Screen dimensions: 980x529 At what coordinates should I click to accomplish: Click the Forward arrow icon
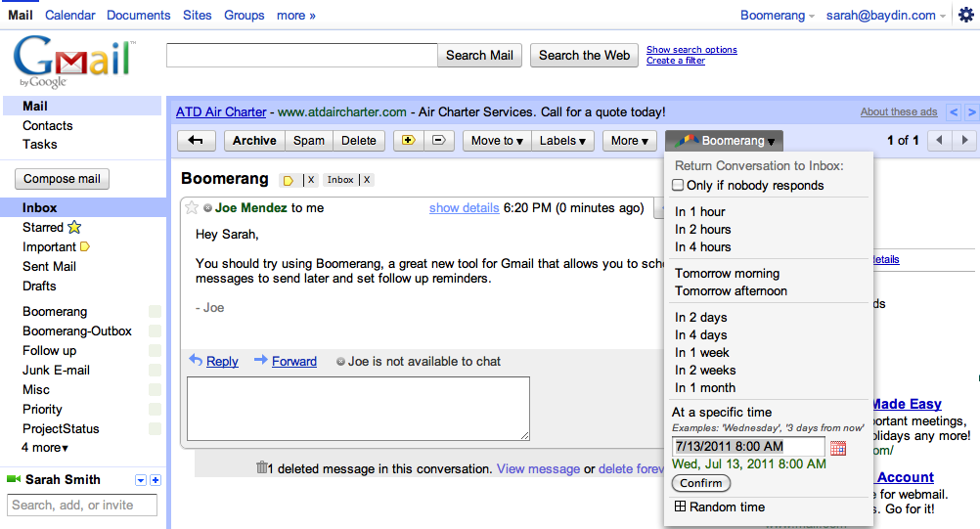point(260,360)
